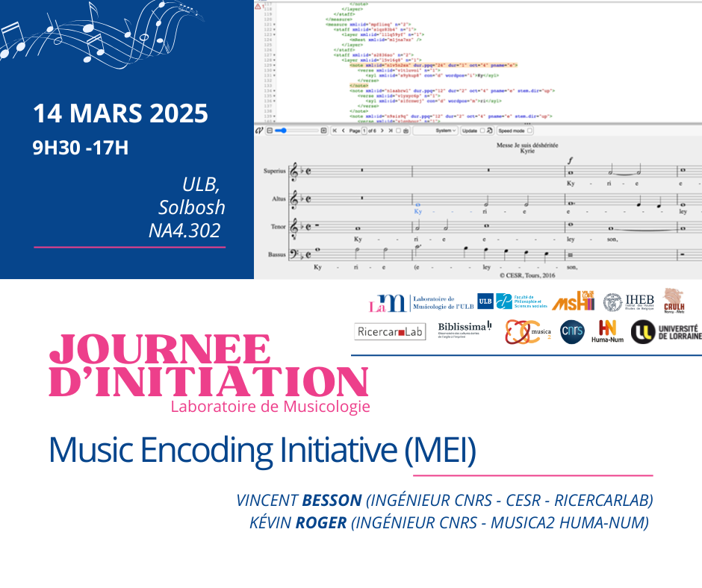Collapse the fold arrow on line 127
The image size is (702, 588).
[x=274, y=55]
